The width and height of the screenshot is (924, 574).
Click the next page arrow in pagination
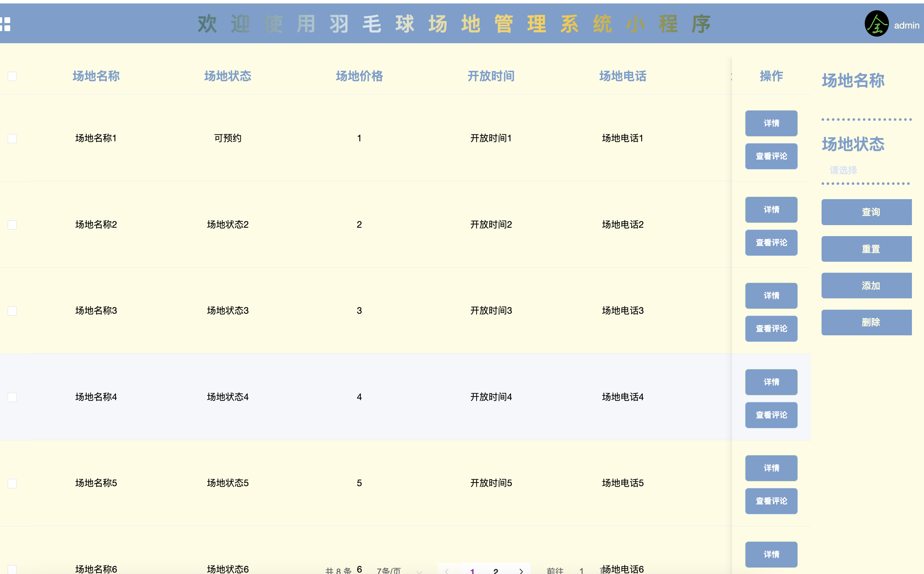[521, 571]
